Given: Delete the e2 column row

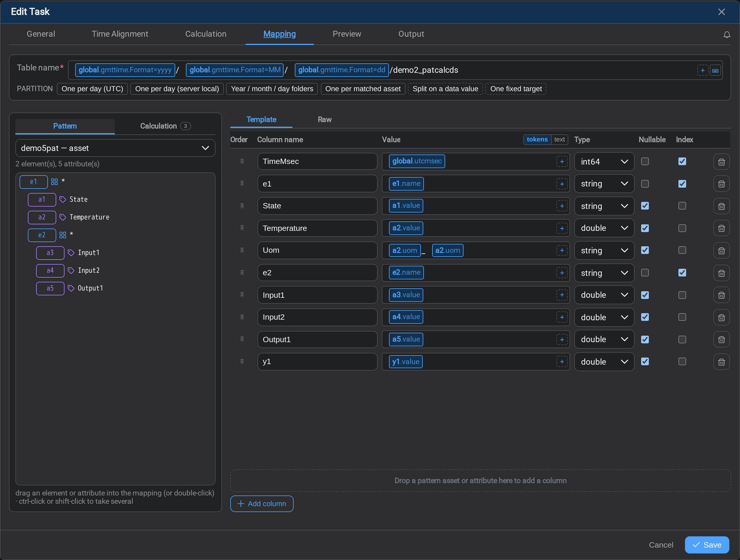Looking at the screenshot, I should tap(721, 273).
